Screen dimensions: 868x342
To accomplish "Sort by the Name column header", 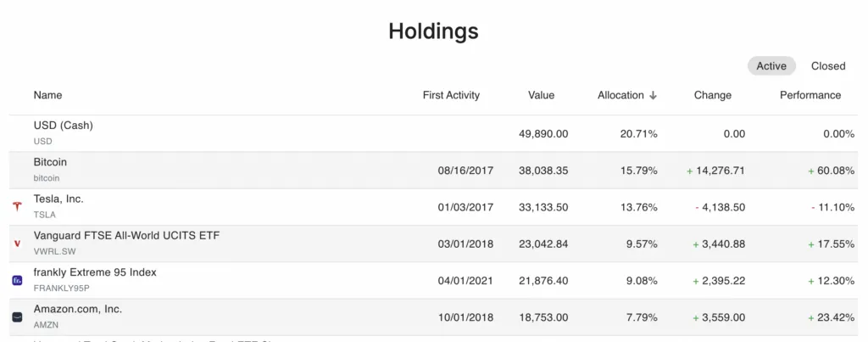I will pyautogui.click(x=48, y=95).
